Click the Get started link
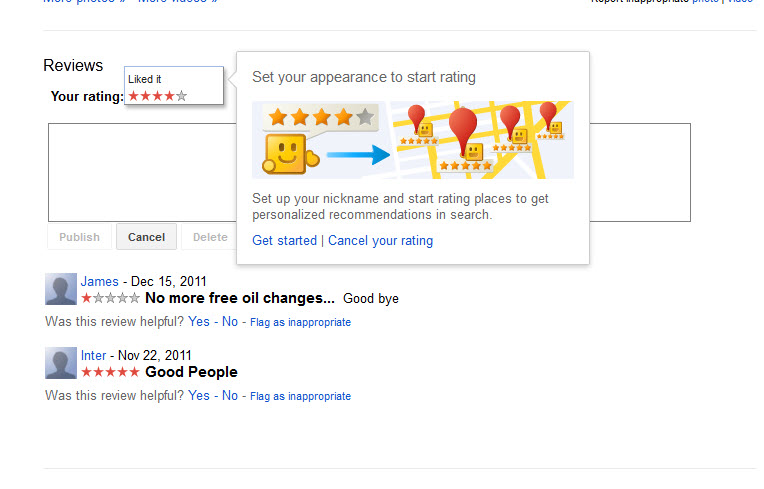This screenshot has width=764, height=489. 285,241
